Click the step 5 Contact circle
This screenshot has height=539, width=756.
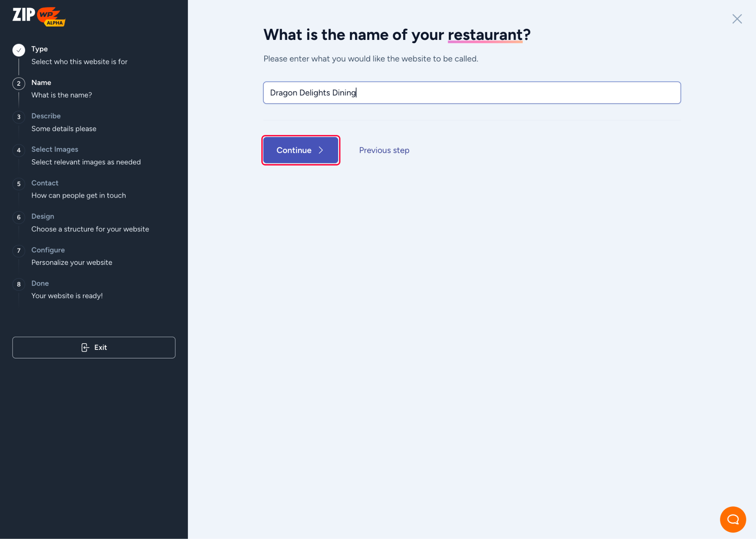19,184
